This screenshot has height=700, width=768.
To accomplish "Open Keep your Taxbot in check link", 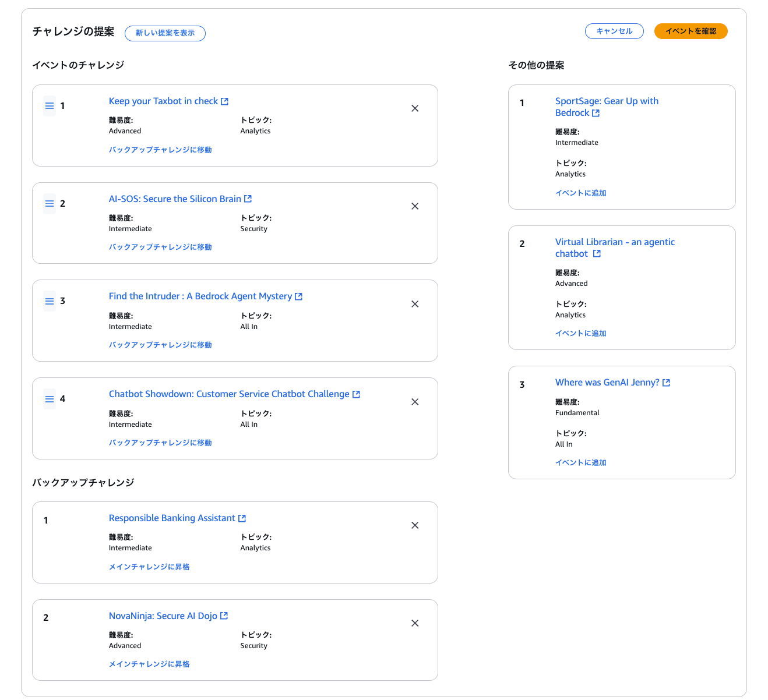I will pyautogui.click(x=163, y=101).
